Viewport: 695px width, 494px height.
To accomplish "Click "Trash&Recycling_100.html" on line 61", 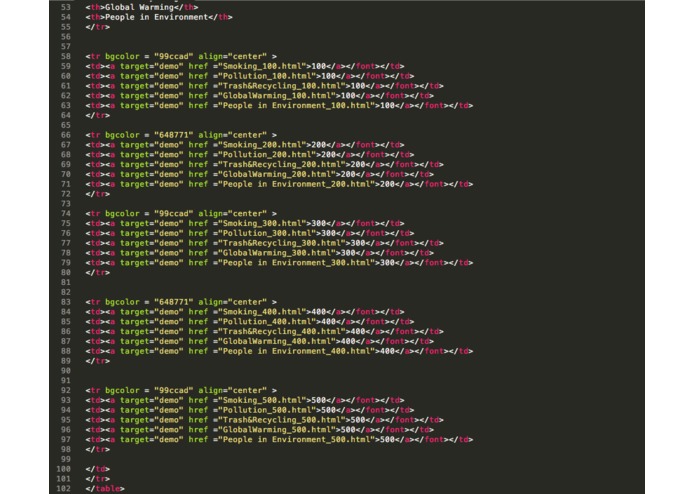I will coord(281,86).
